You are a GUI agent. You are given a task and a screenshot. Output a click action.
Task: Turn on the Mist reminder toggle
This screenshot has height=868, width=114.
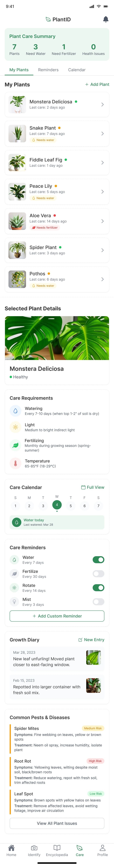(x=99, y=601)
